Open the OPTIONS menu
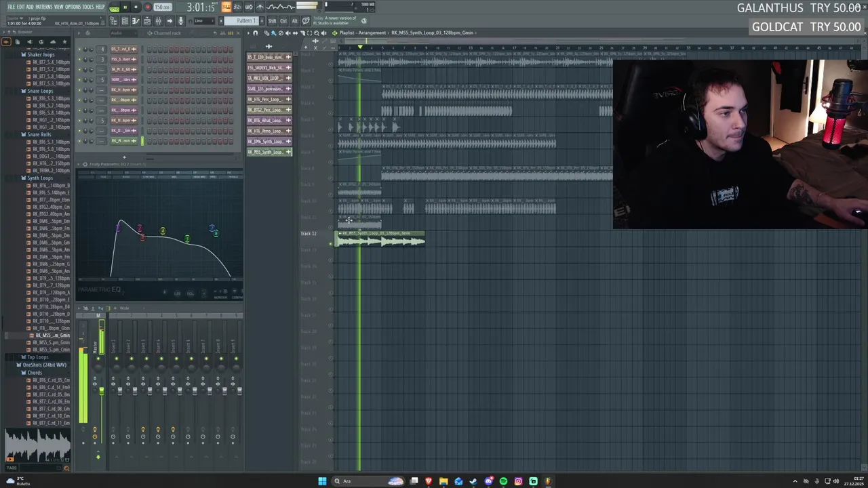This screenshot has width=868, height=488. [x=73, y=7]
